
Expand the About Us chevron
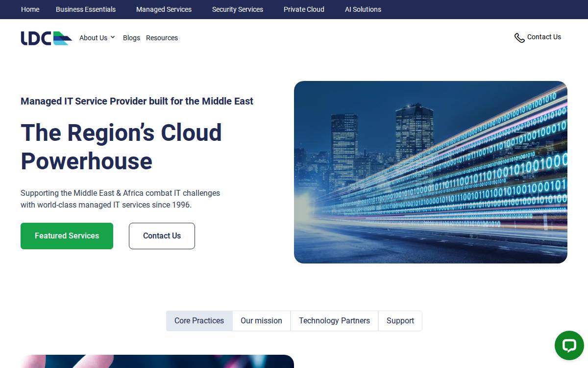pos(113,37)
